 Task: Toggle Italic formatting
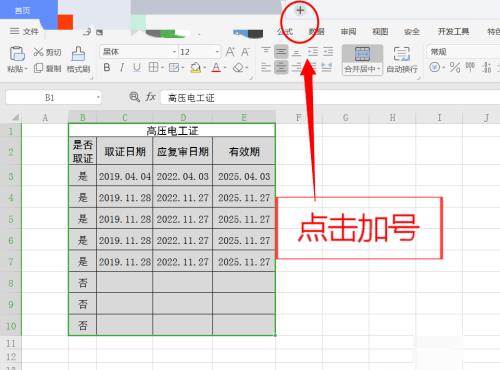pyautogui.click(x=122, y=68)
